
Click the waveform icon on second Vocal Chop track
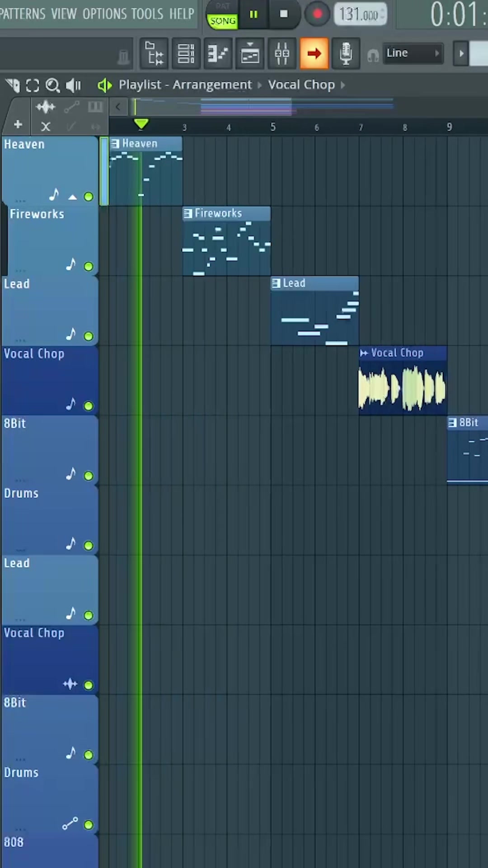coord(70,684)
